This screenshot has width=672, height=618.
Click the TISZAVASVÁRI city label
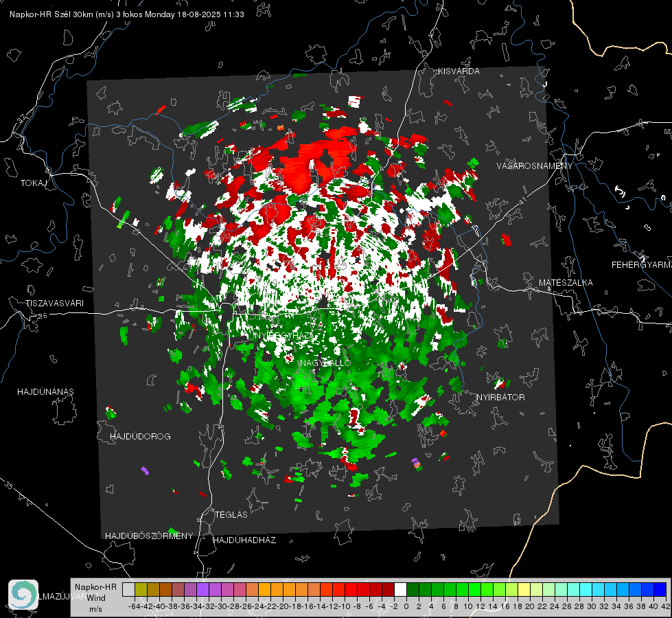coord(54,304)
